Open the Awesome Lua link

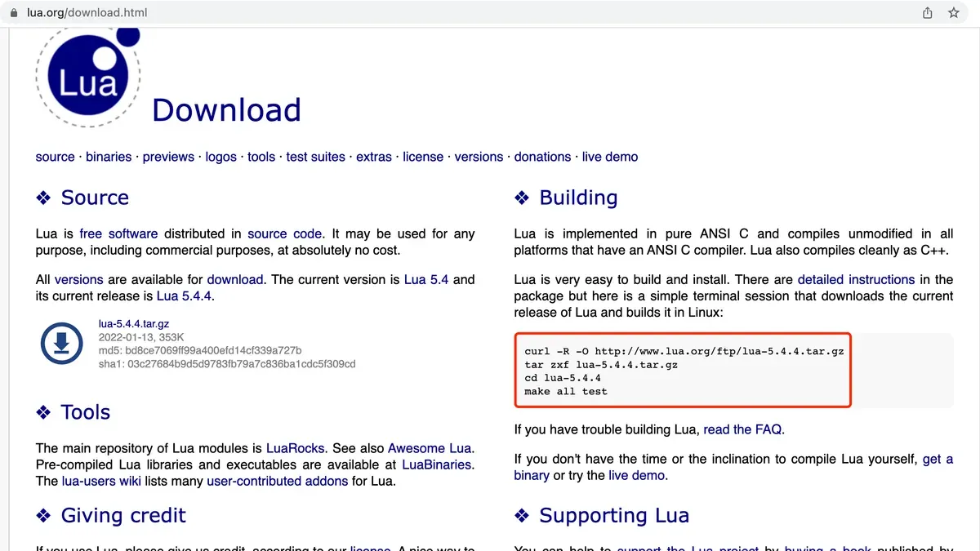[430, 448]
